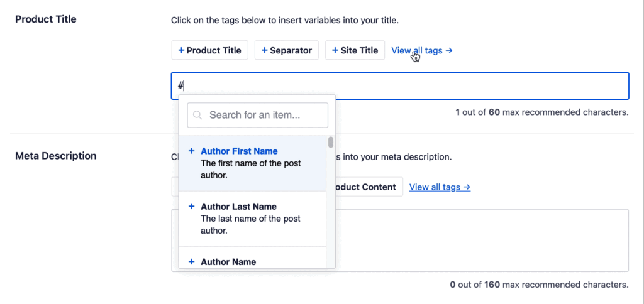Click the plus icon on Separator tag
Image resolution: width=644 pixels, height=304 pixels.
(x=264, y=50)
